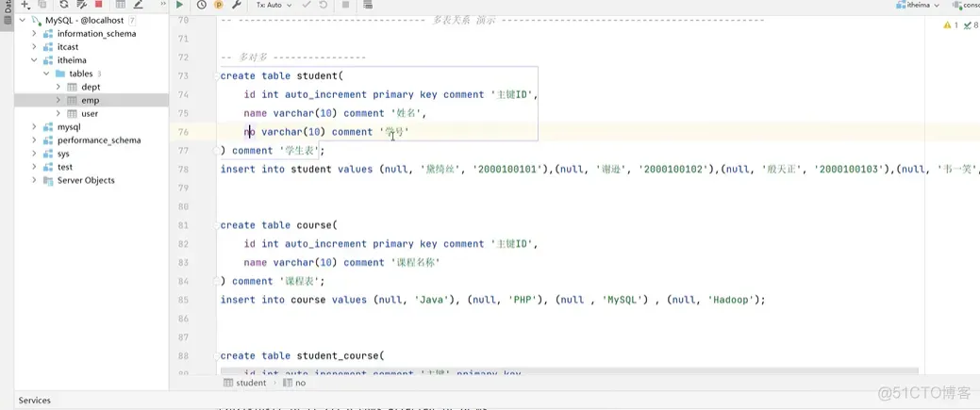Open console settings wrench icon
The image size is (980, 410).
pos(236,5)
